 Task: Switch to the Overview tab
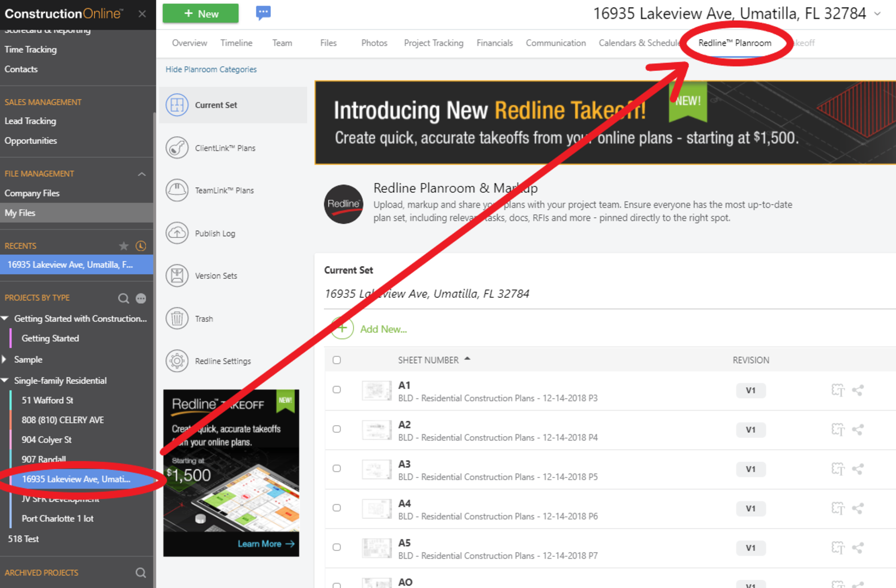[189, 43]
